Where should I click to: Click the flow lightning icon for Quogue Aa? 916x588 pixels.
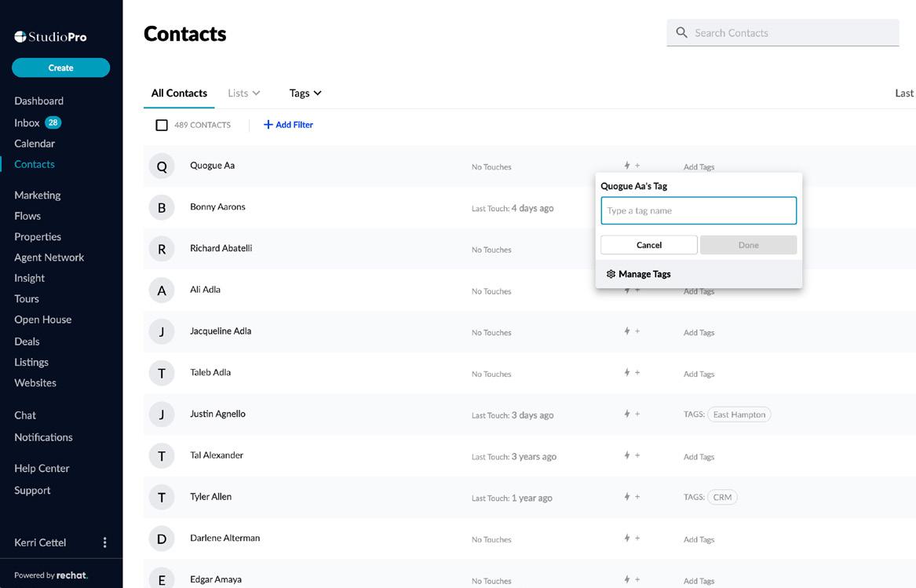pos(627,166)
